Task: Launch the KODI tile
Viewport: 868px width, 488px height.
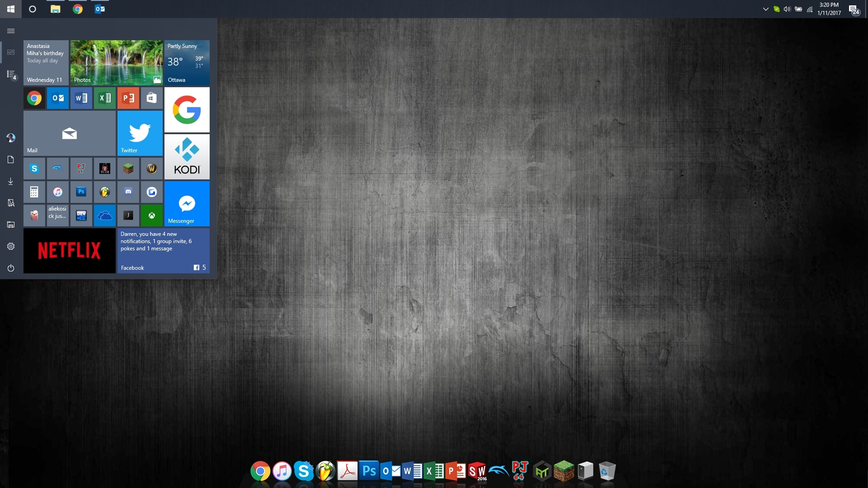Action: 187,157
